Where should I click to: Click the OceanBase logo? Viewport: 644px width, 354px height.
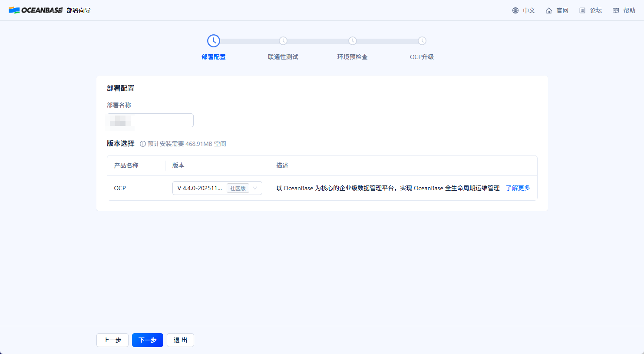pyautogui.click(x=36, y=10)
